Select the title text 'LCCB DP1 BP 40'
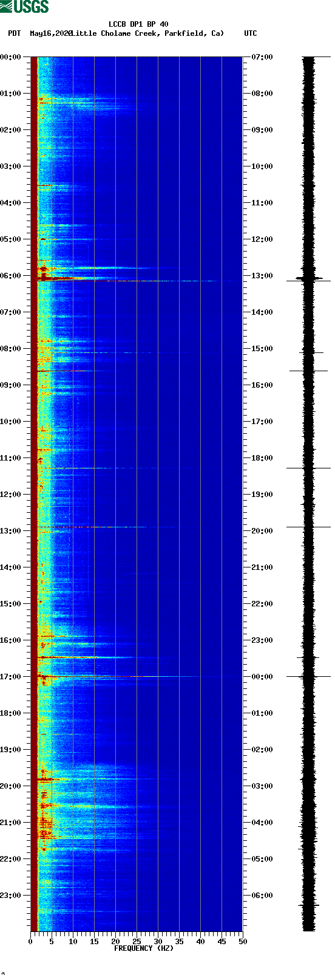 [138, 25]
